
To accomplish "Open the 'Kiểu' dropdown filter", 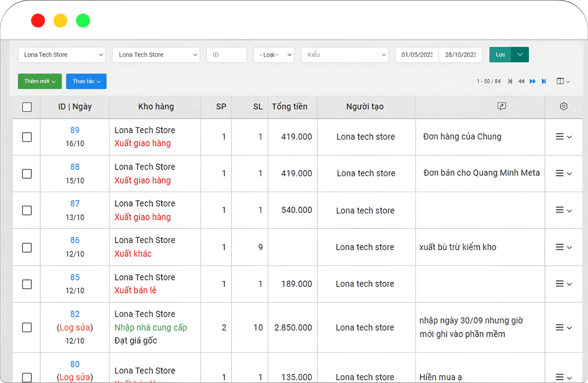I will (344, 55).
